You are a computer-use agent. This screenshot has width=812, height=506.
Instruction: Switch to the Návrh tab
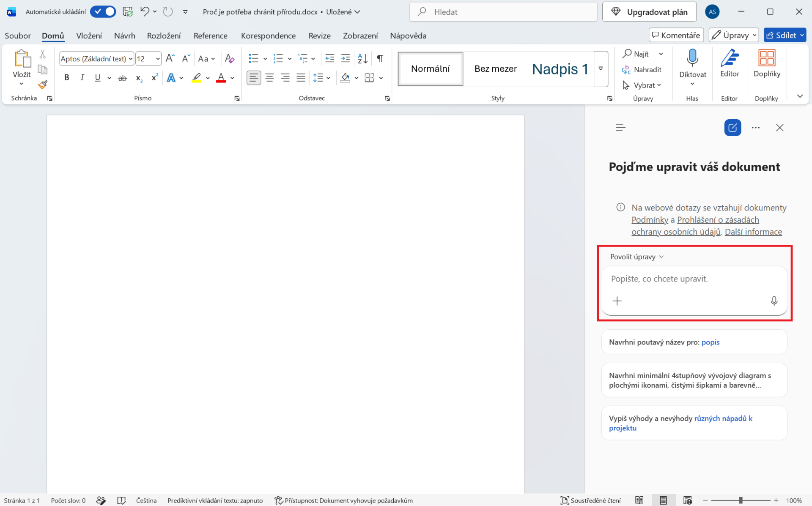pyautogui.click(x=125, y=36)
